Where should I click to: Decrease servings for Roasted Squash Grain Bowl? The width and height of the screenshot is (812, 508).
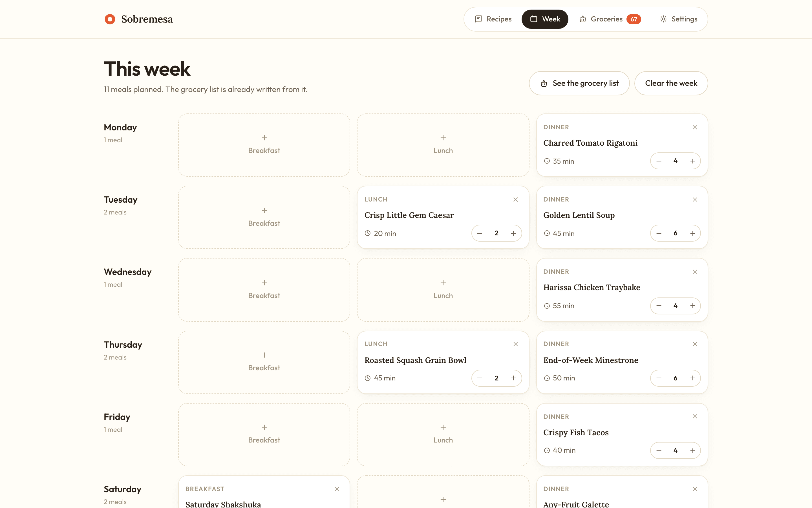click(480, 378)
